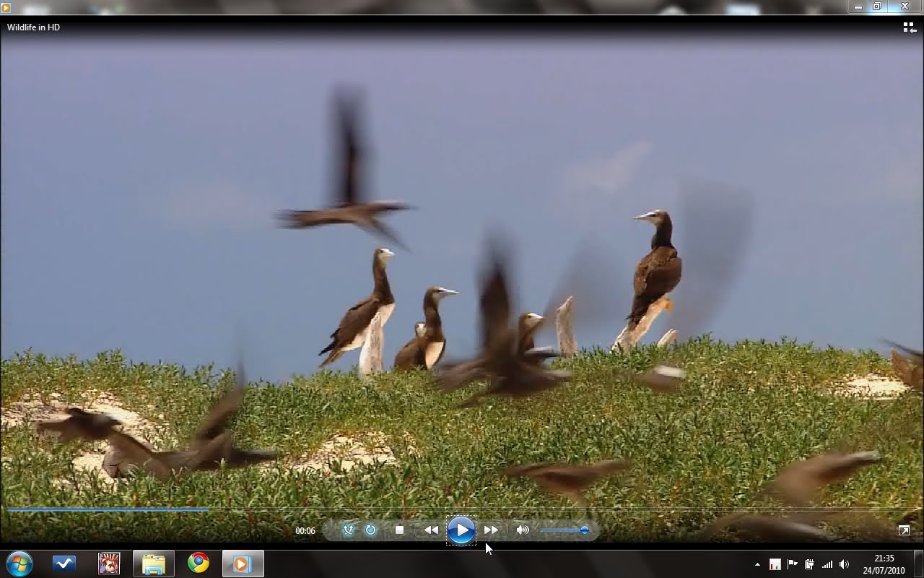
Task: Stop video playback
Action: pos(399,530)
